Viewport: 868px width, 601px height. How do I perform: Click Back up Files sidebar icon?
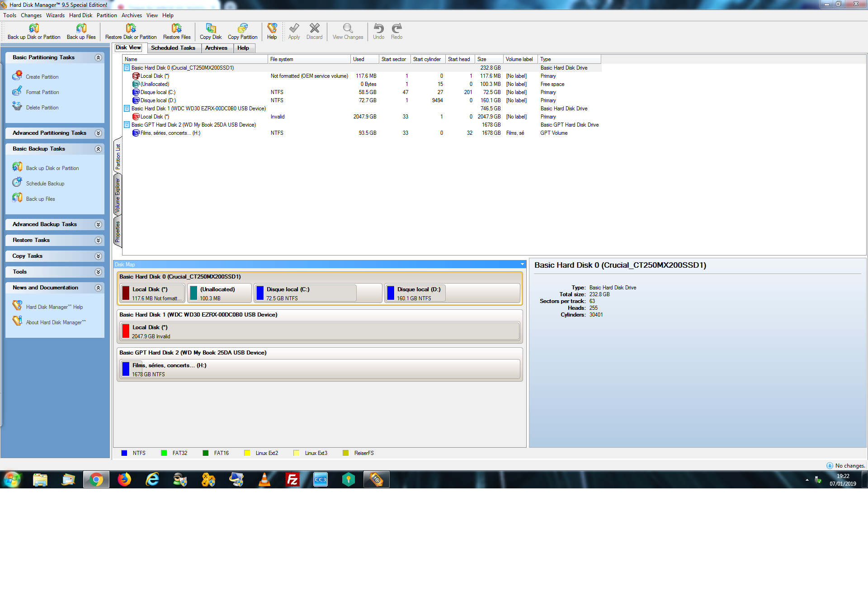pyautogui.click(x=17, y=198)
